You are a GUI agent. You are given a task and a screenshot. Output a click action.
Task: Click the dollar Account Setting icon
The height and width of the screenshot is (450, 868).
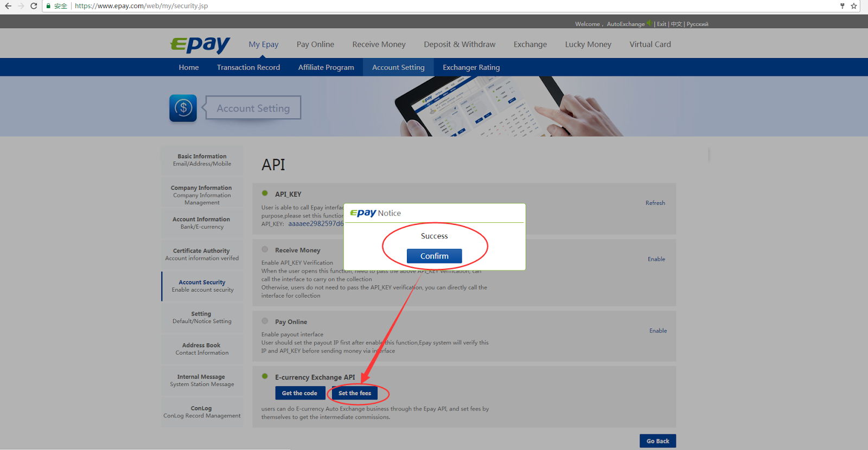[x=183, y=108]
